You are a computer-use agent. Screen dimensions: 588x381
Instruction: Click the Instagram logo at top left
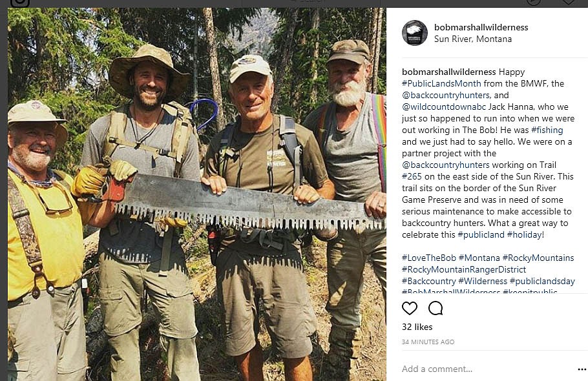click(x=21, y=2)
